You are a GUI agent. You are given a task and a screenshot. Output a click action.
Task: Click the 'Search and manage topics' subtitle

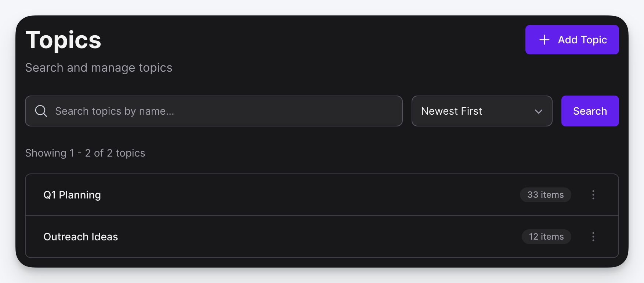tap(99, 68)
